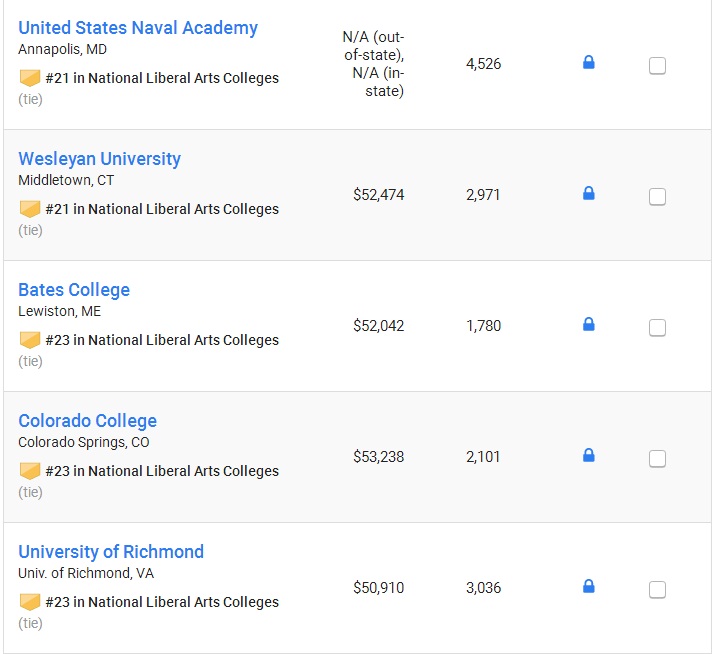Select the Bates College compare checkbox
Screen dimensions: 716x654
tap(657, 327)
